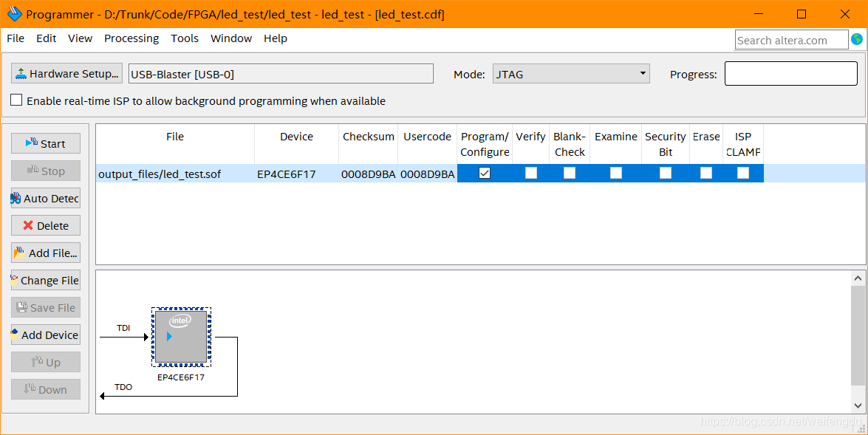The height and width of the screenshot is (435, 868).
Task: Enable the Blank-Check checkbox
Action: 569,174
